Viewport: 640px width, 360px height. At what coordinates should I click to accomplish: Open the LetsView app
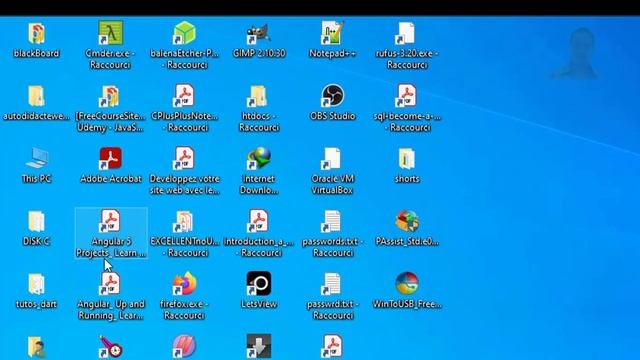[259, 283]
